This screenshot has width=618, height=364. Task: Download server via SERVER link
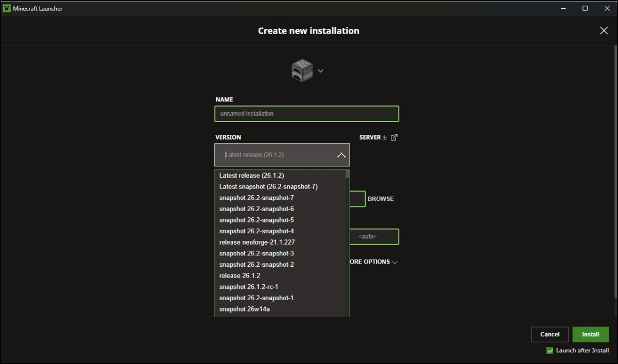[x=373, y=137]
